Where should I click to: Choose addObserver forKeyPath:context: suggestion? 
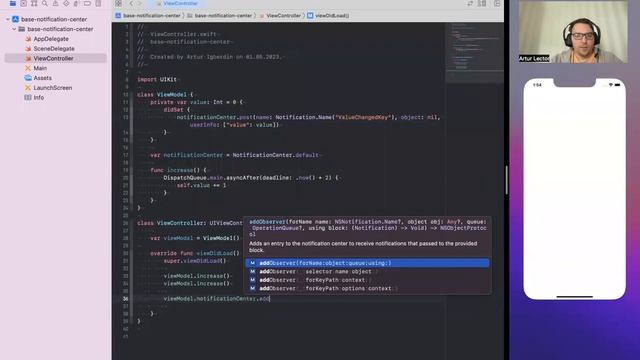click(367, 280)
